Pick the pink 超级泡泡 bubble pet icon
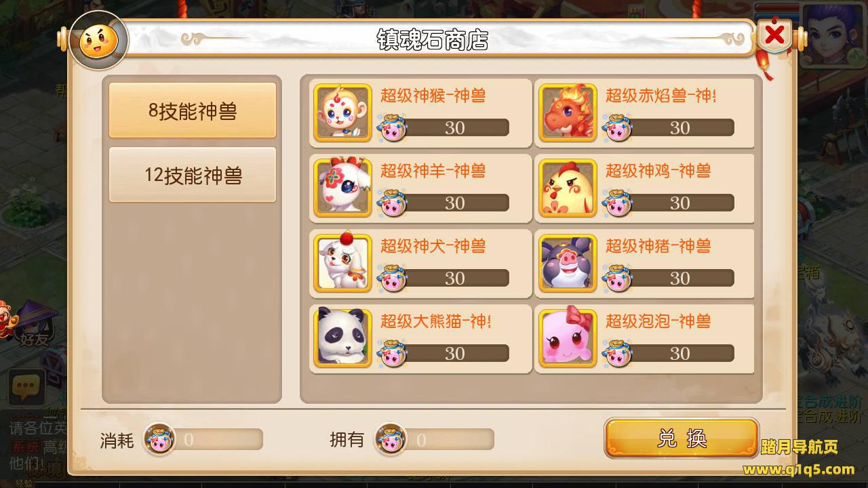The height and width of the screenshot is (488, 868). [x=568, y=338]
